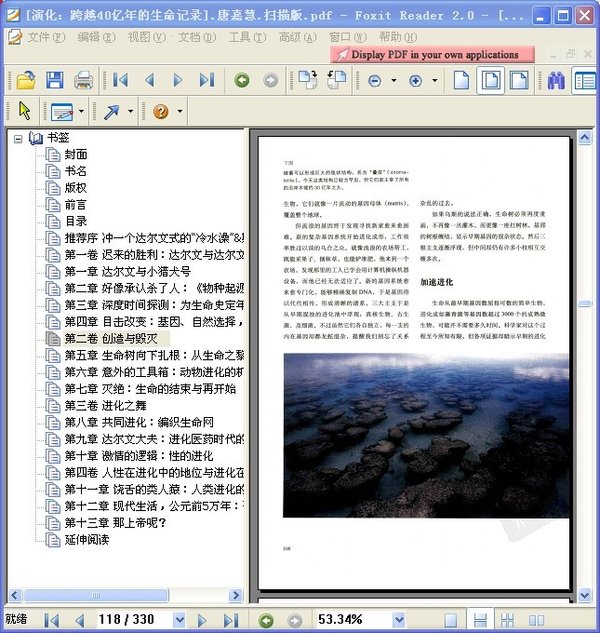The width and height of the screenshot is (600, 633).
Task: Jump to bookmark 第十三章 那上帝呢?
Action: (x=115, y=523)
